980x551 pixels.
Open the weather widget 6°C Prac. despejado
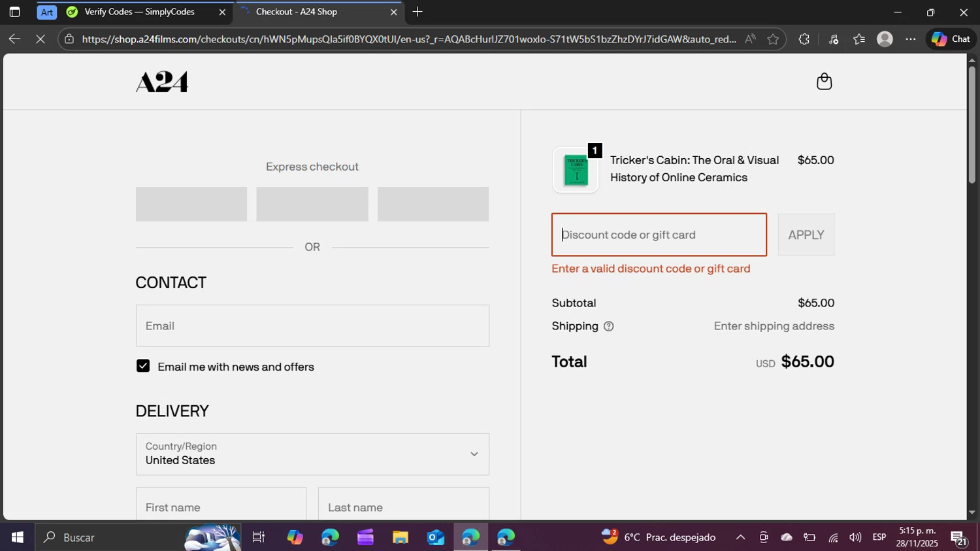(x=659, y=537)
